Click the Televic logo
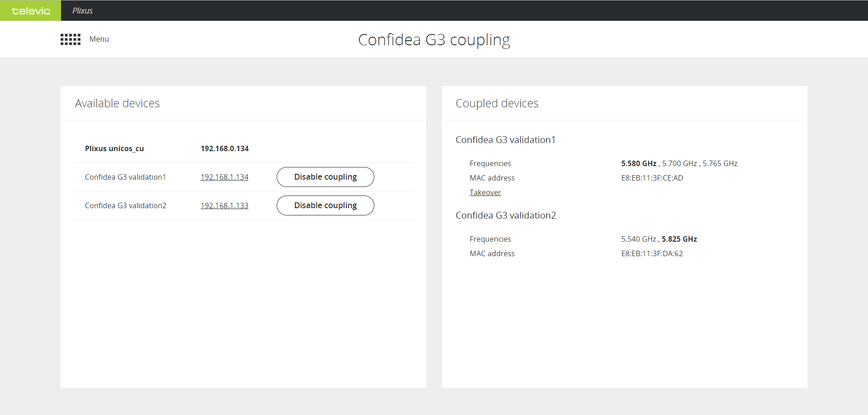This screenshot has width=868, height=415. point(30,10)
